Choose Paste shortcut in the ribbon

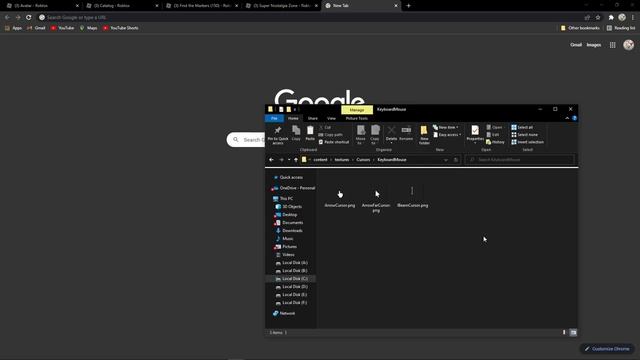point(333,142)
